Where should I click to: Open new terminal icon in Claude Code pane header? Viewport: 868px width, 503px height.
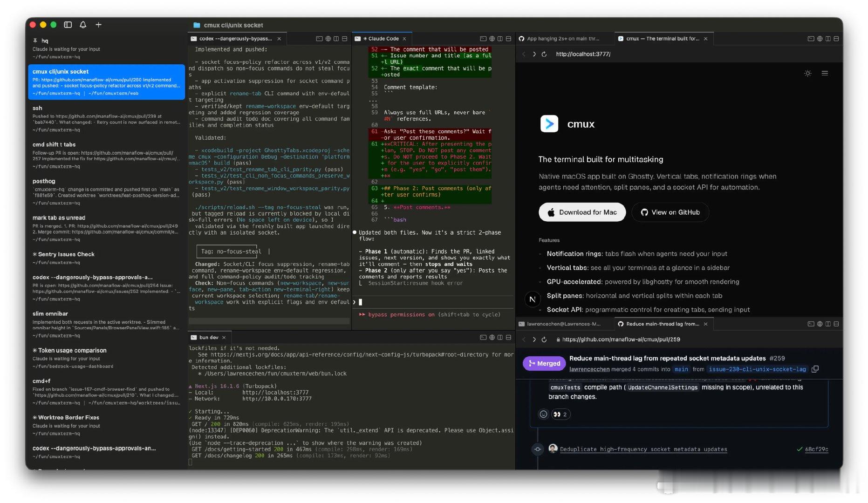[x=483, y=39]
